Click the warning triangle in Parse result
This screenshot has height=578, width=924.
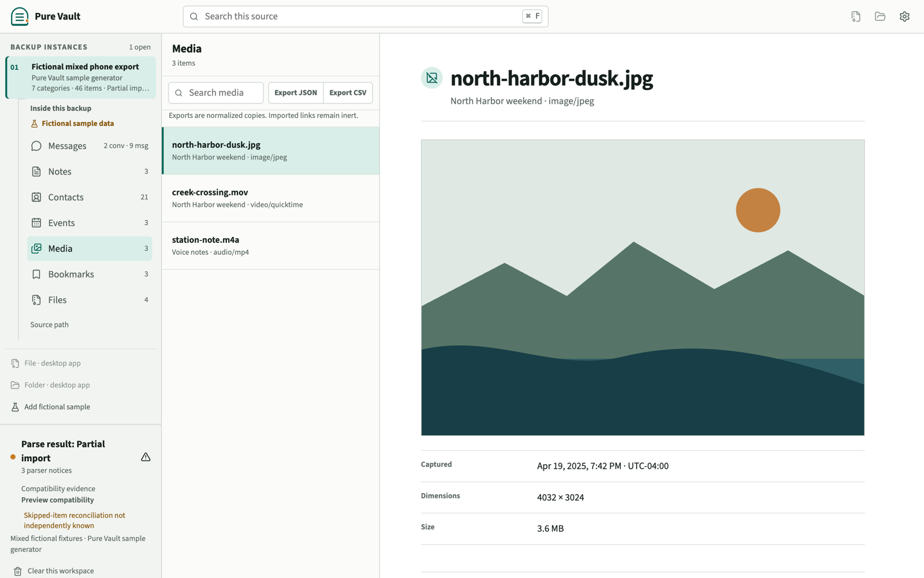(x=146, y=457)
